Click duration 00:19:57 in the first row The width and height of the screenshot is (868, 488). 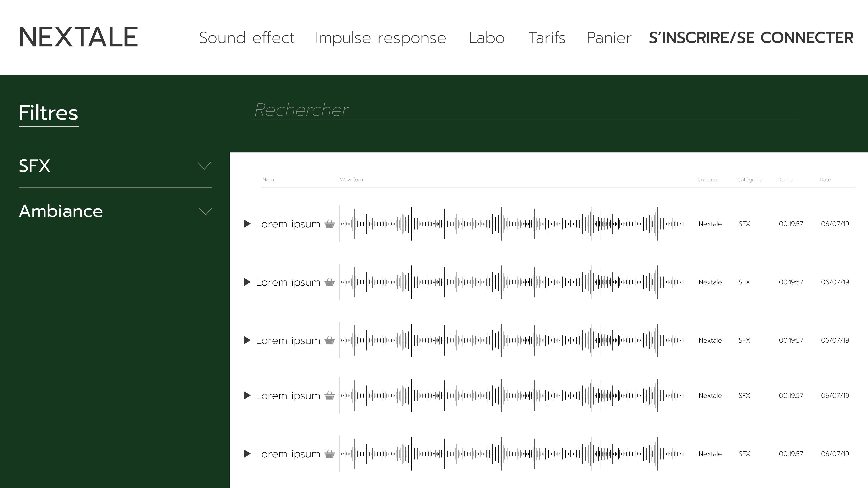pos(791,224)
